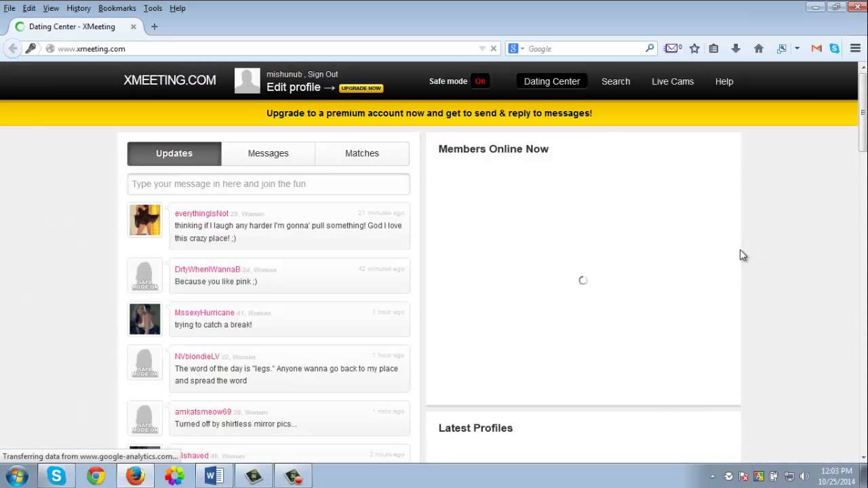The image size is (868, 488).
Task: Open the View menu
Action: click(x=51, y=8)
